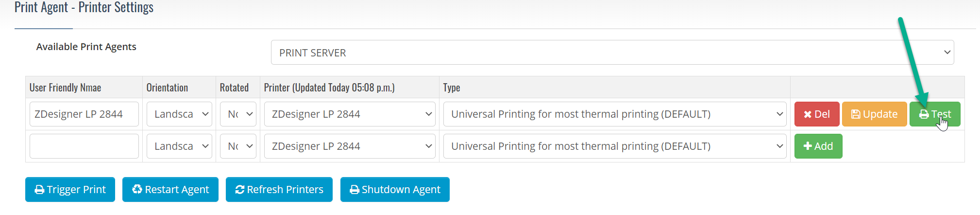This screenshot has height=215, width=980.
Task: Open second row Orientation dropdown
Action: pos(179,146)
